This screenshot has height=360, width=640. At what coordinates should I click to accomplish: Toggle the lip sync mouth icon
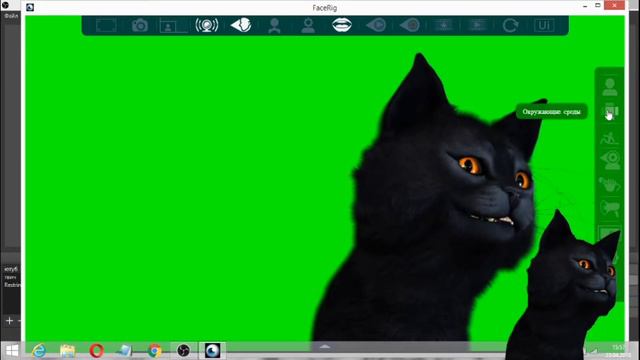342,25
